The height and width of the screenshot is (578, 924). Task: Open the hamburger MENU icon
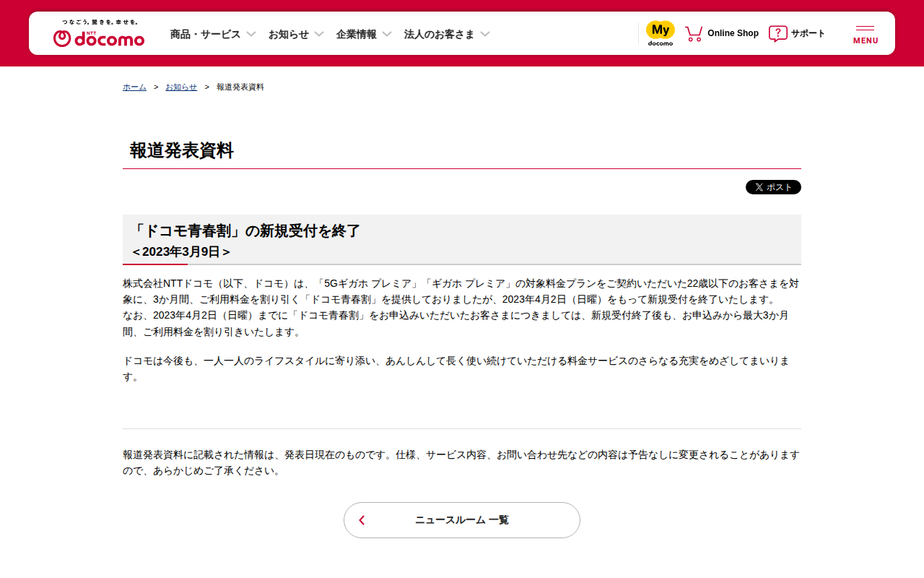click(x=866, y=34)
